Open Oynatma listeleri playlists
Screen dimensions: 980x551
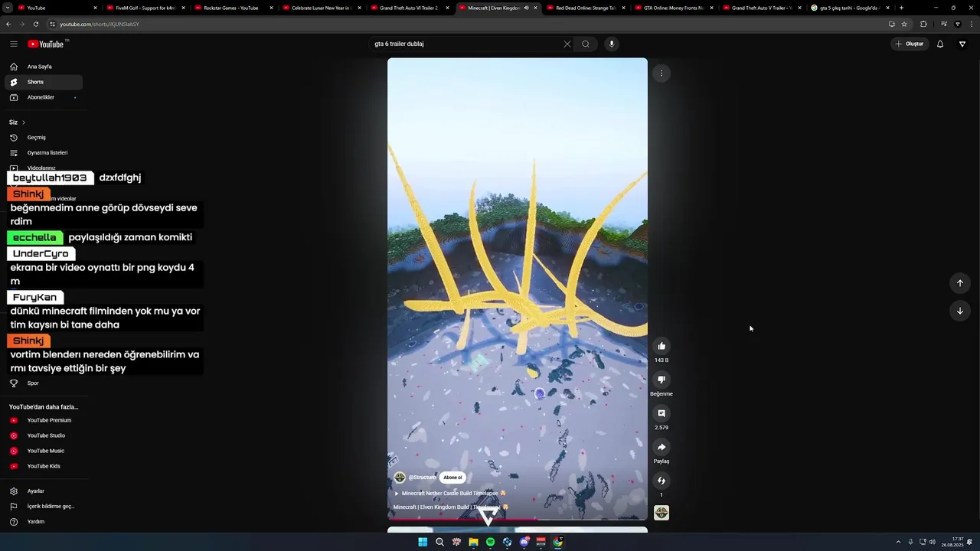(x=44, y=153)
